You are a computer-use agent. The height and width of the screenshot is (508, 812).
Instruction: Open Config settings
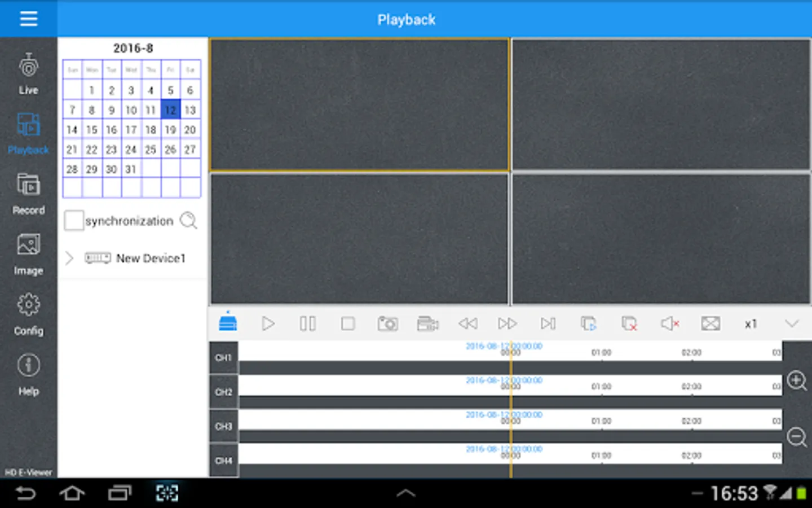28,314
